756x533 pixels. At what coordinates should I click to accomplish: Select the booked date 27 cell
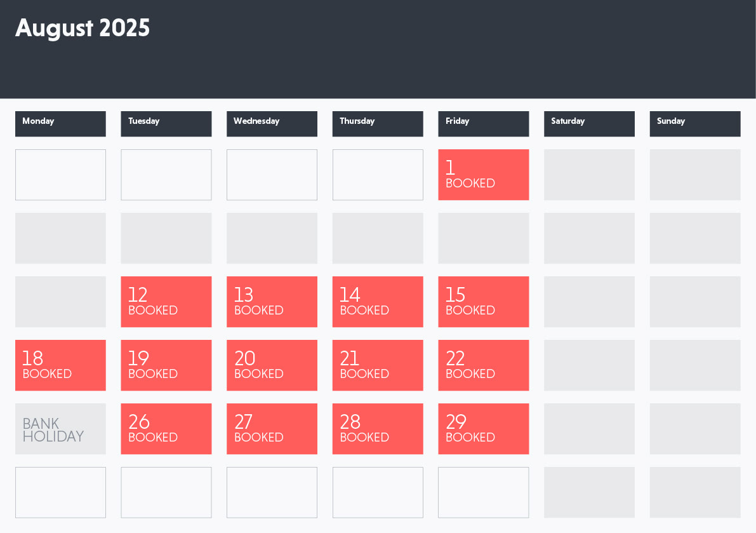[272, 429]
